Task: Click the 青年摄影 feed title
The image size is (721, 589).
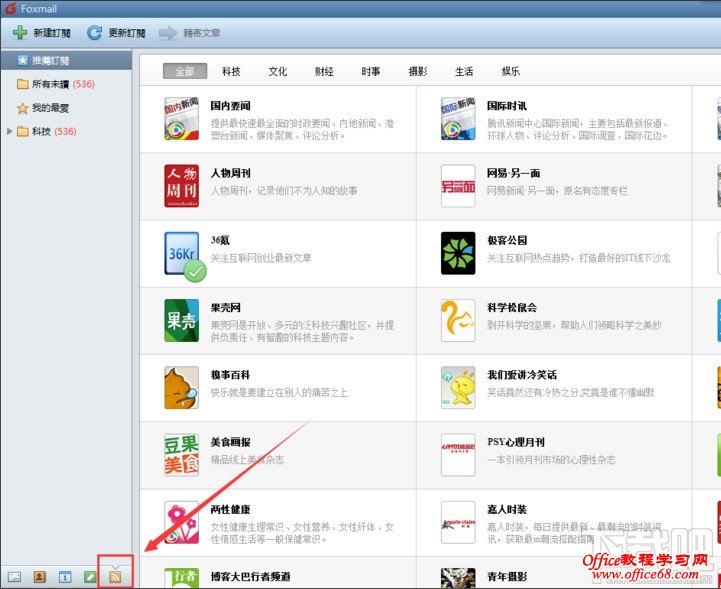Action: (507, 577)
